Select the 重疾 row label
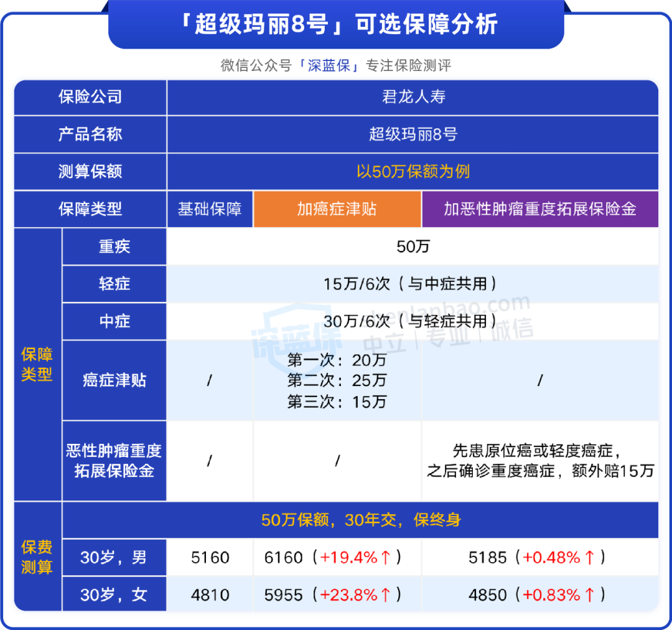672x630 pixels. click(x=114, y=247)
